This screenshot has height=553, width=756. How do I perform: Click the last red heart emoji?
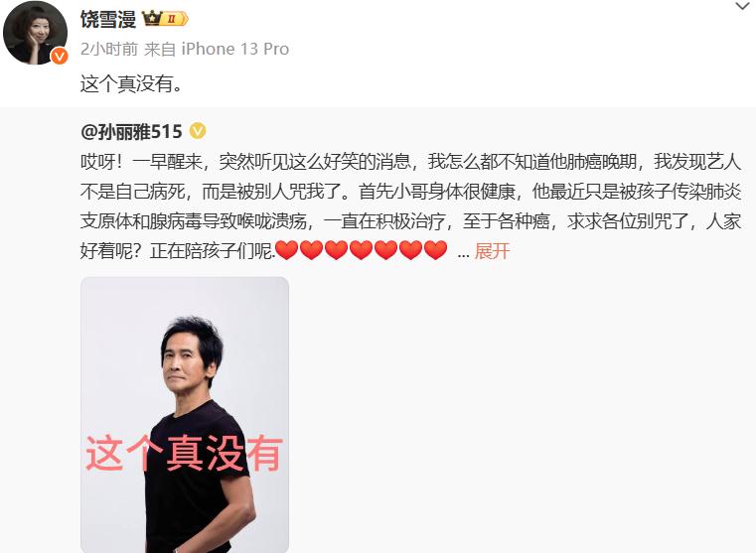tap(436, 250)
